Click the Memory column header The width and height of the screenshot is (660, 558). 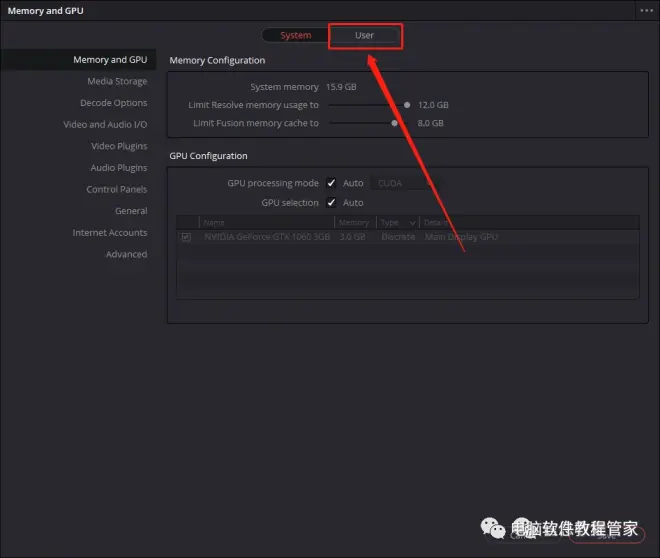(354, 223)
